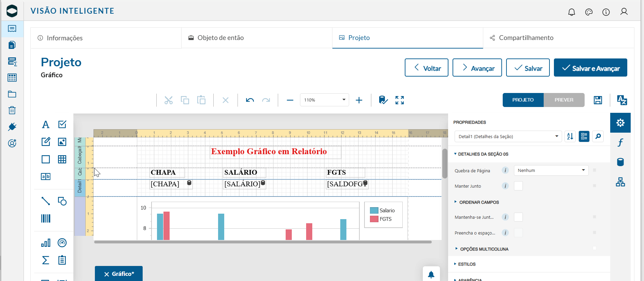This screenshot has height=281, width=644.
Task: Open the user profile icon
Action: pos(624,12)
